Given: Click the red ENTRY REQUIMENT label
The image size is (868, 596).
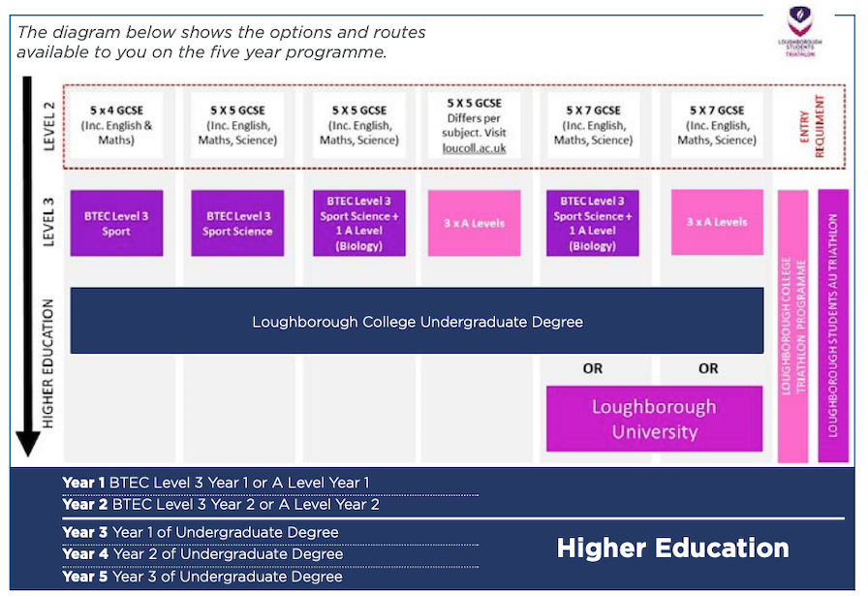Looking at the screenshot, I should click(x=813, y=126).
